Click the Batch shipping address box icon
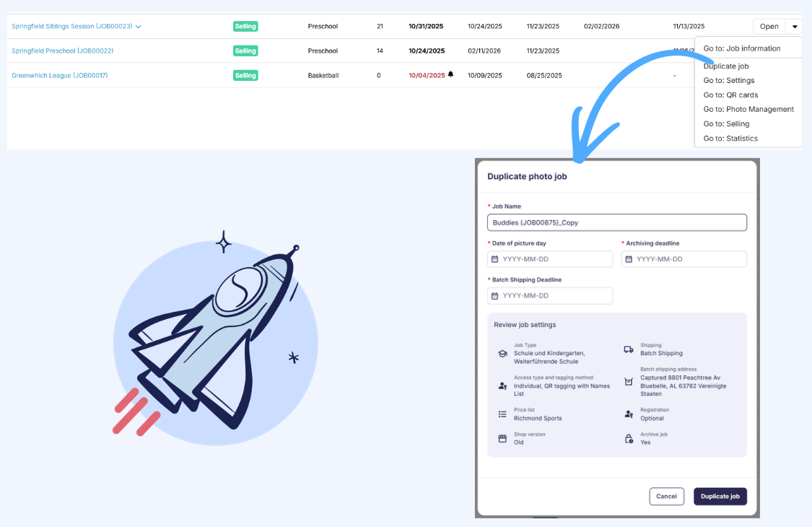 pos(629,381)
